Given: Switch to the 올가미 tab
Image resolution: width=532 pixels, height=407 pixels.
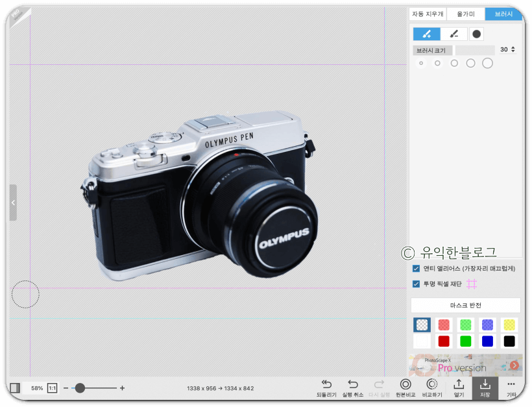Looking at the screenshot, I should [x=466, y=14].
